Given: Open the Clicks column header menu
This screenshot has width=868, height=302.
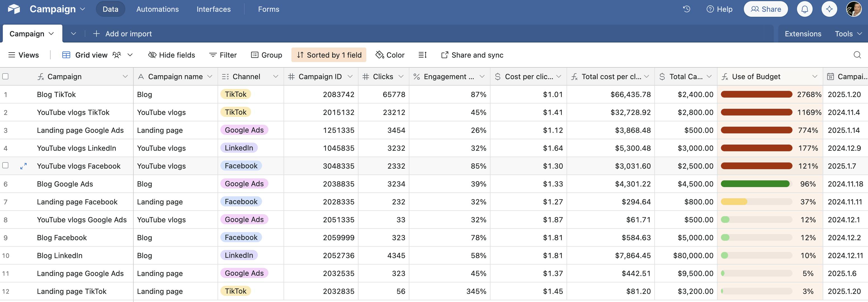Looking at the screenshot, I should (x=401, y=77).
